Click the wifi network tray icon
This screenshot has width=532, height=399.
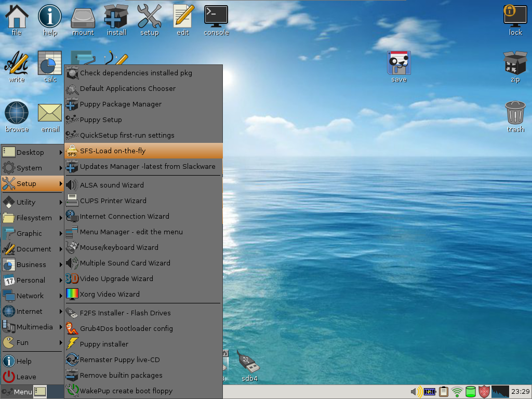(457, 392)
